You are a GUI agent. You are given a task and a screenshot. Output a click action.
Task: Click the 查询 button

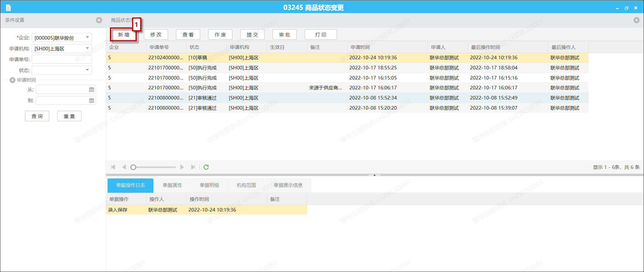[x=37, y=116]
